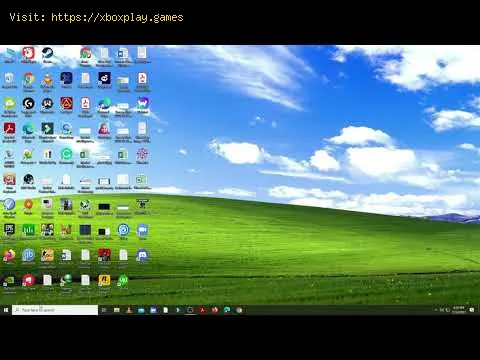Select the yellow Rockstar Games Launcher icon
Screen dimensions: 480x360
tap(104, 281)
